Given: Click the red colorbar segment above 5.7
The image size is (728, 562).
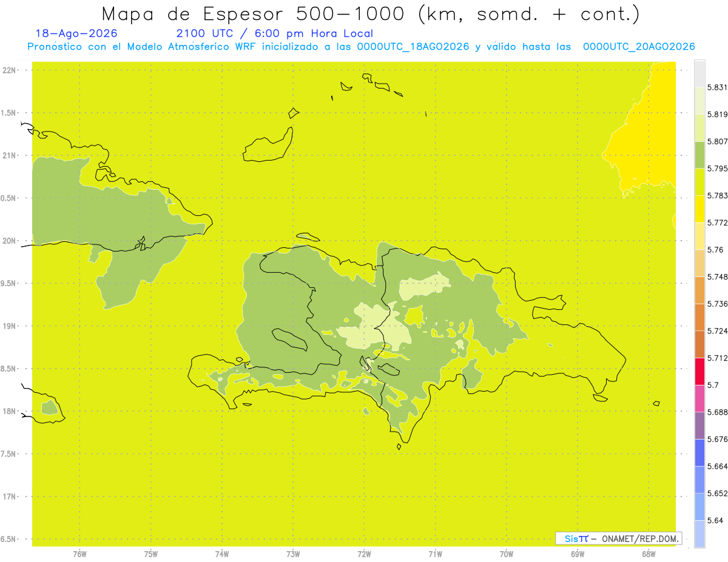Looking at the screenshot, I should (x=699, y=371).
